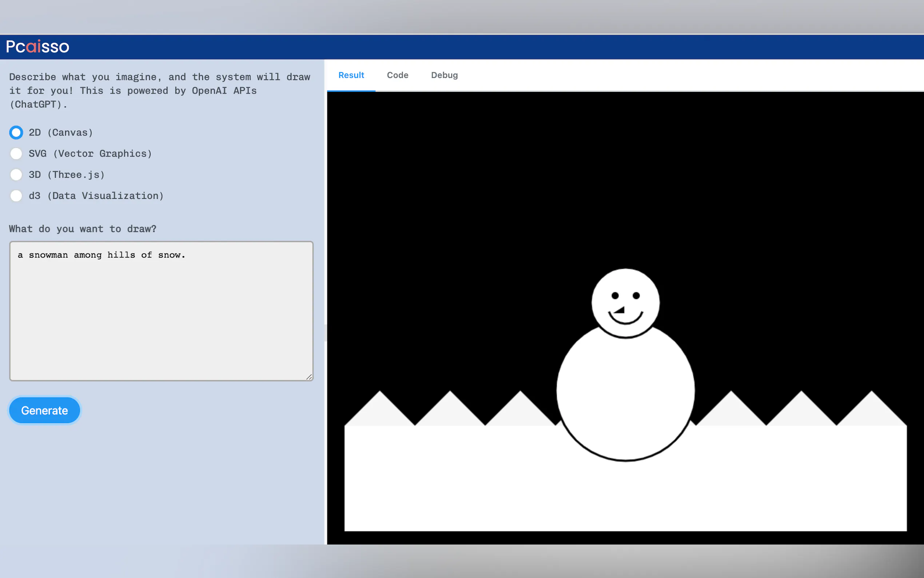The height and width of the screenshot is (578, 924).
Task: Open the Debug tab
Action: coord(444,75)
